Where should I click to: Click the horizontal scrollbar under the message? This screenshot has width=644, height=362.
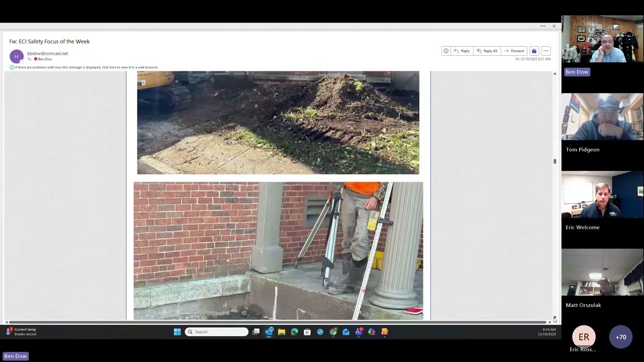[x=278, y=322]
